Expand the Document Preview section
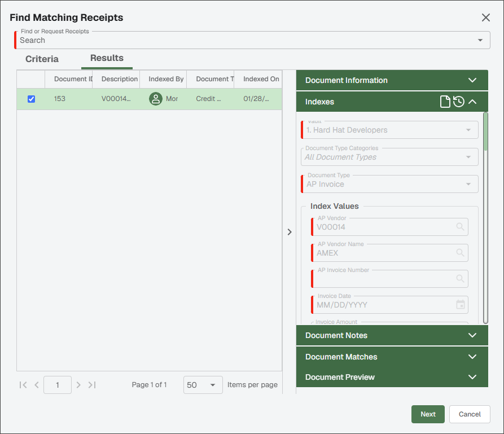 pos(392,377)
